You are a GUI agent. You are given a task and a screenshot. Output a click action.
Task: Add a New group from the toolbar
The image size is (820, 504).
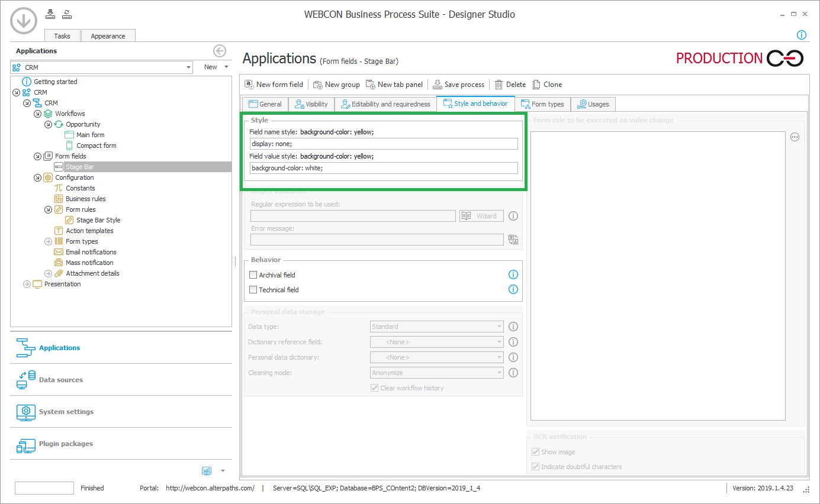tap(336, 85)
